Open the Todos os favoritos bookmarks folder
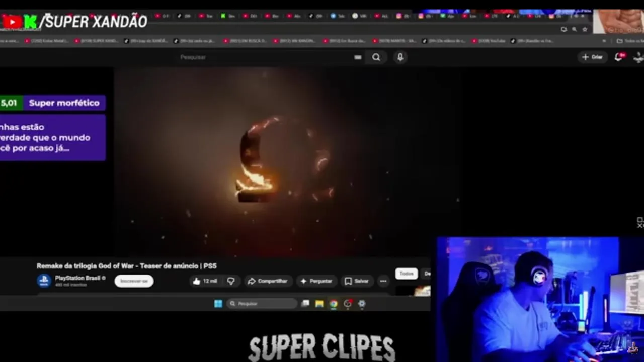This screenshot has width=644, height=362. tap(630, 41)
